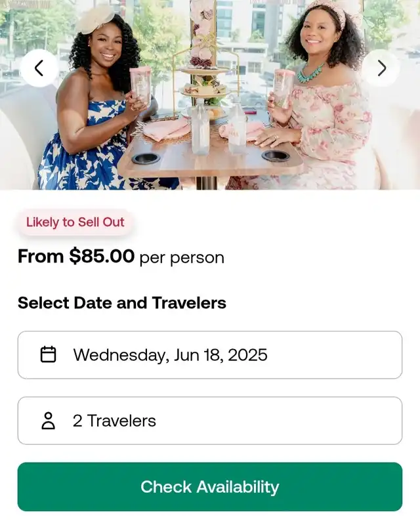
Task: Select the '2 Travelers' text
Action: click(115, 421)
